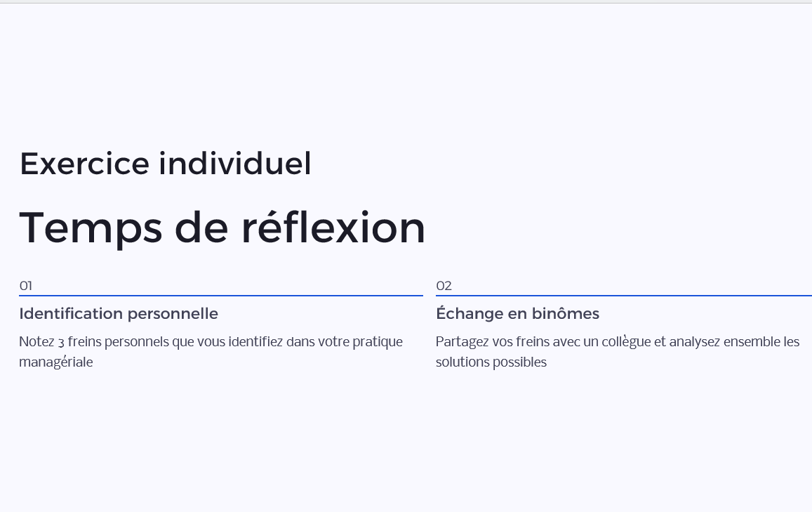Select the paragraph starting with "Notez 3 freins"
Image resolution: width=812 pixels, height=512 pixels.
211,352
